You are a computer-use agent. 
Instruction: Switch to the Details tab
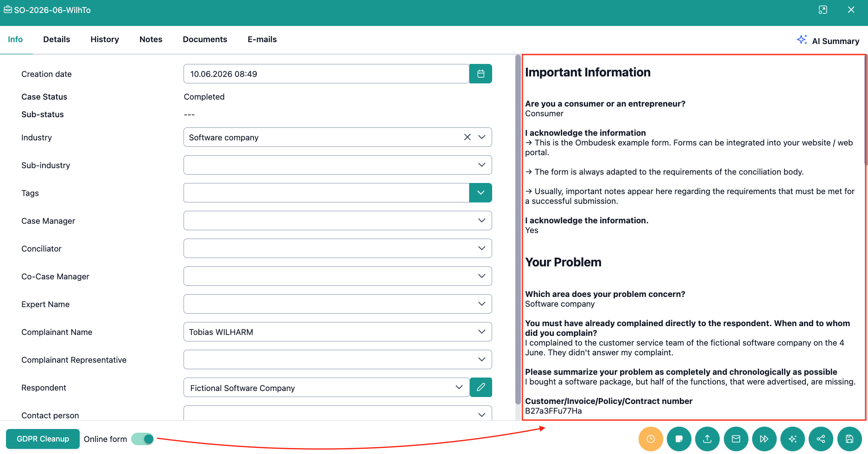point(57,39)
